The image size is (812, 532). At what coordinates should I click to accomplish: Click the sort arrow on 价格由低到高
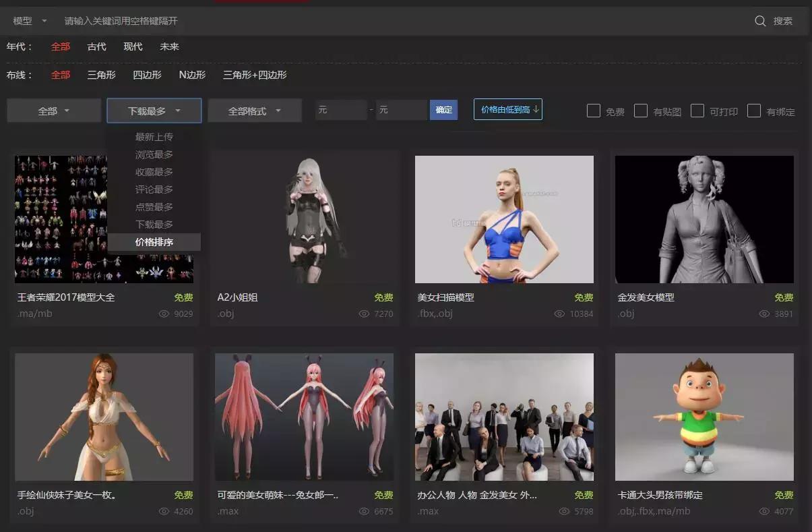pyautogui.click(x=536, y=109)
